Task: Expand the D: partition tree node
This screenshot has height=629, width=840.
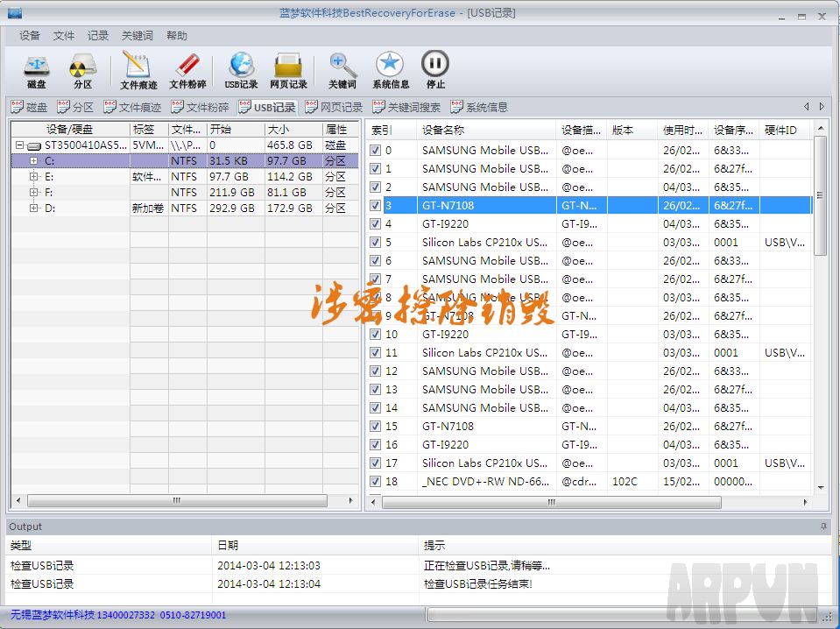Action: [33, 208]
